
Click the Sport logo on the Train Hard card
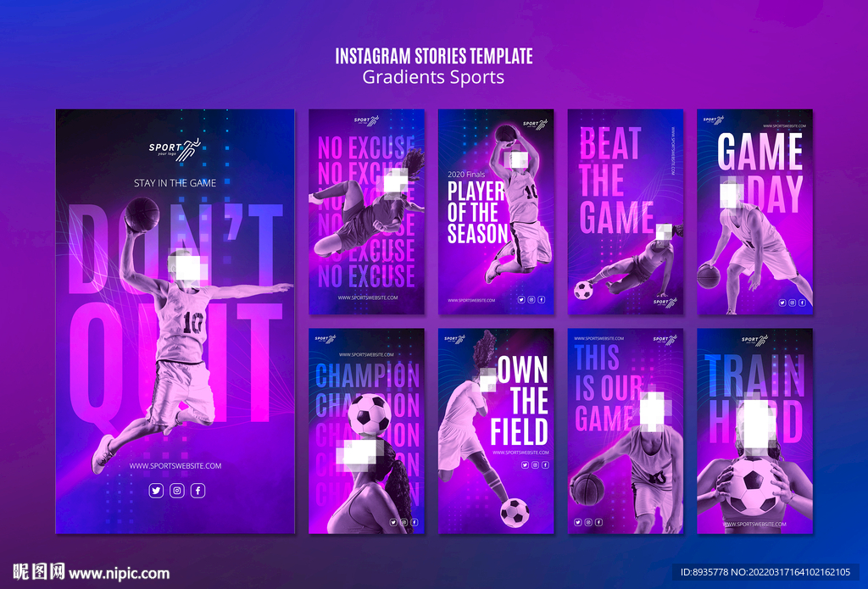[755, 340]
